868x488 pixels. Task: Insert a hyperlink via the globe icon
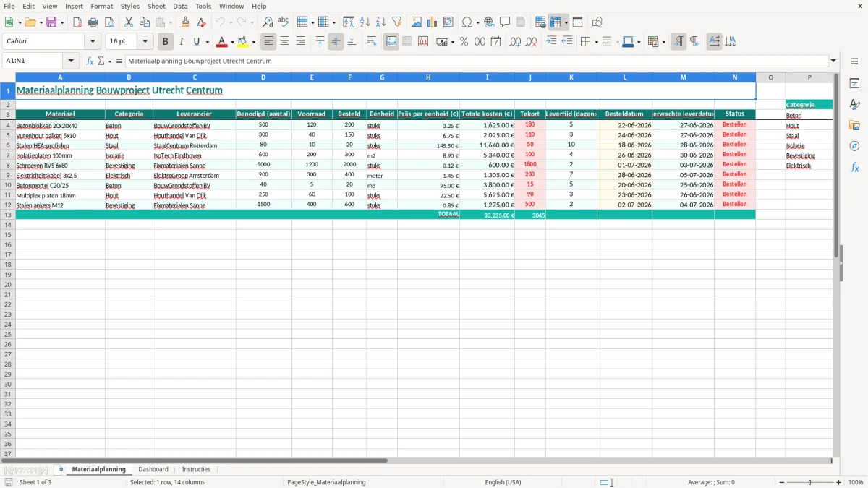pos(489,22)
